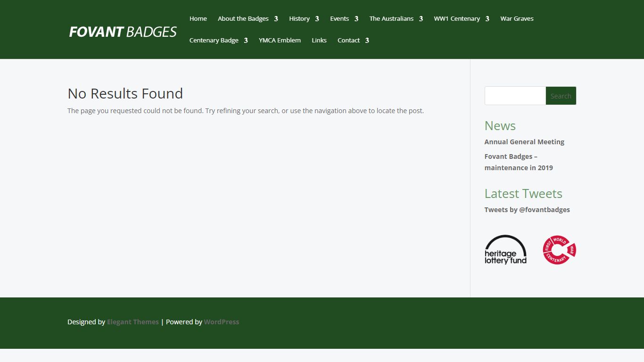The width and height of the screenshot is (644, 362).
Task: Expand the Events submenu arrow
Action: [356, 19]
